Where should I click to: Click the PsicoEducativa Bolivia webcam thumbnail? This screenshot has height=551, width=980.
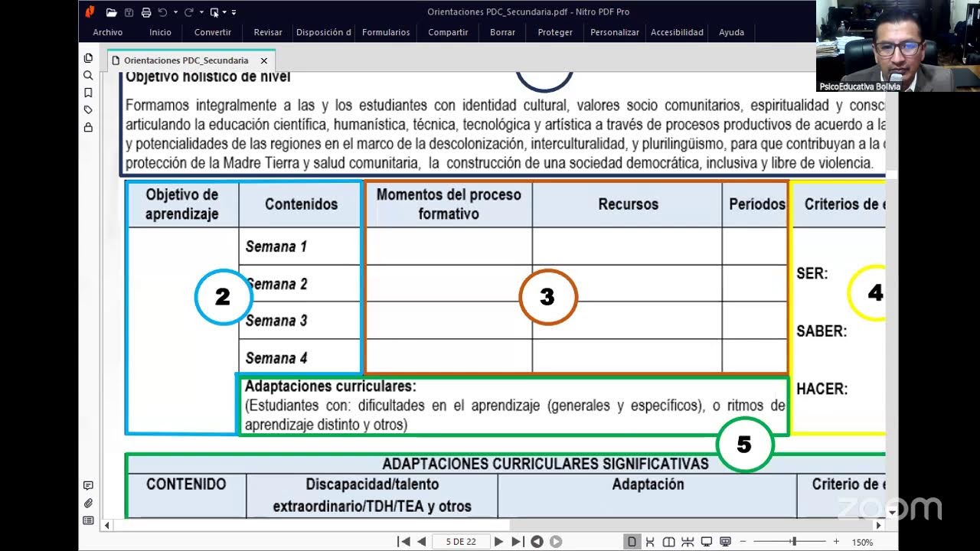pos(897,46)
